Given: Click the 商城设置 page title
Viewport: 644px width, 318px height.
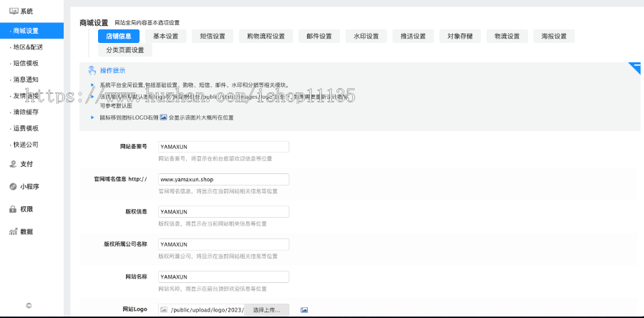Looking at the screenshot, I should pyautogui.click(x=94, y=23).
